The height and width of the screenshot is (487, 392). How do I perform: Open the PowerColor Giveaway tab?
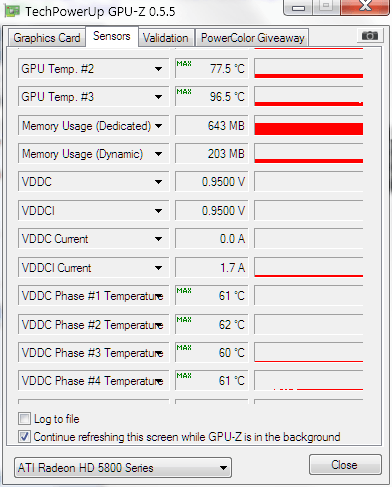(252, 38)
